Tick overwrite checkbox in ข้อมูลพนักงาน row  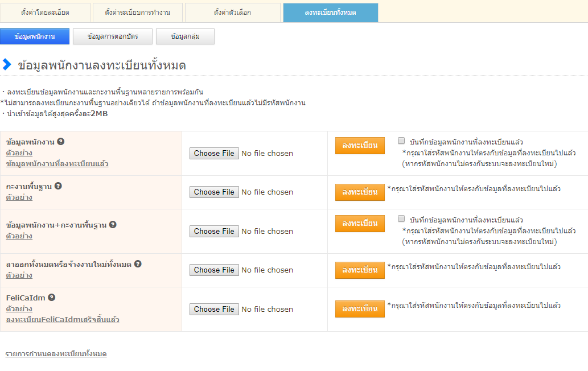(x=401, y=141)
